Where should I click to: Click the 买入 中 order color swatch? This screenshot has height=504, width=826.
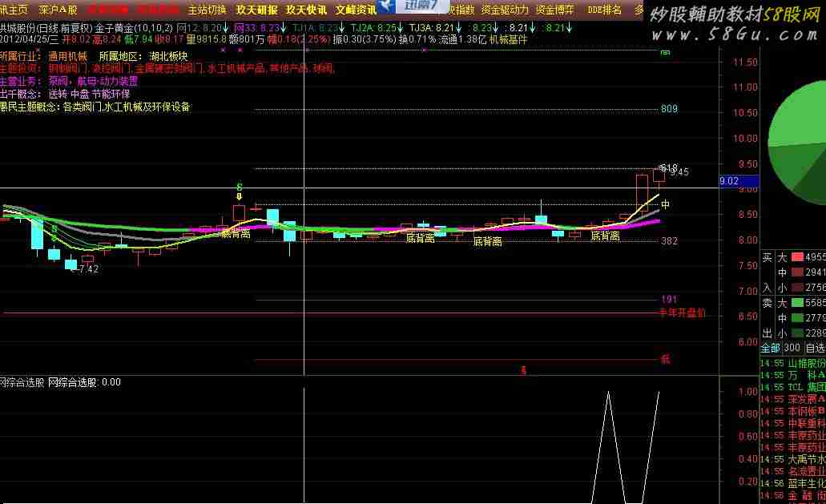797,272
